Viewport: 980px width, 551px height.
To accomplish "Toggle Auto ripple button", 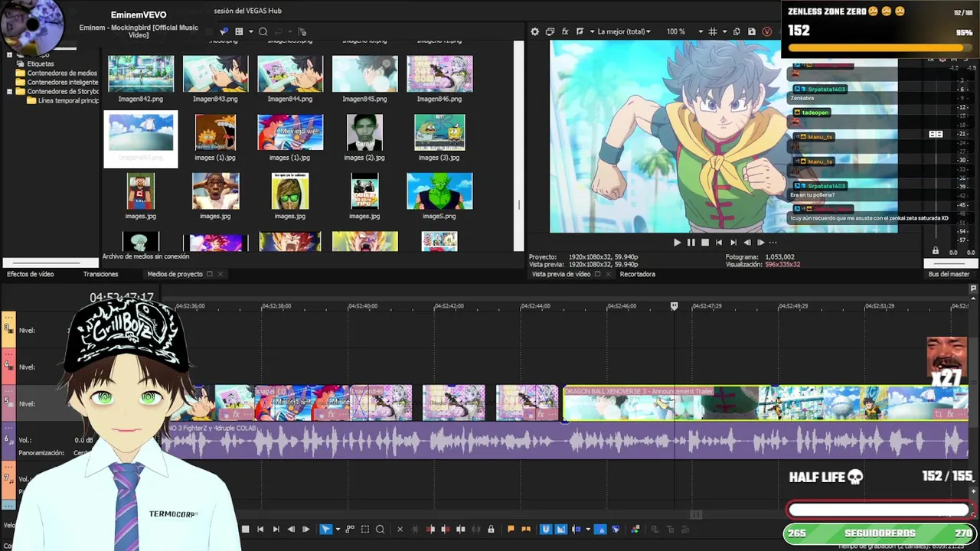I will 576,529.
